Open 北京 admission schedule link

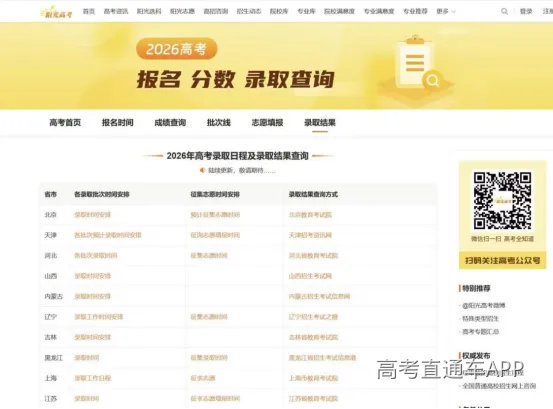tap(92, 215)
